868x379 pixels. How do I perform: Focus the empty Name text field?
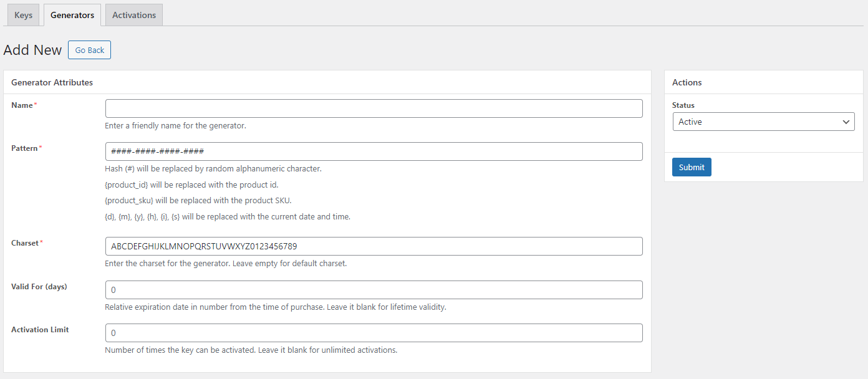(374, 108)
